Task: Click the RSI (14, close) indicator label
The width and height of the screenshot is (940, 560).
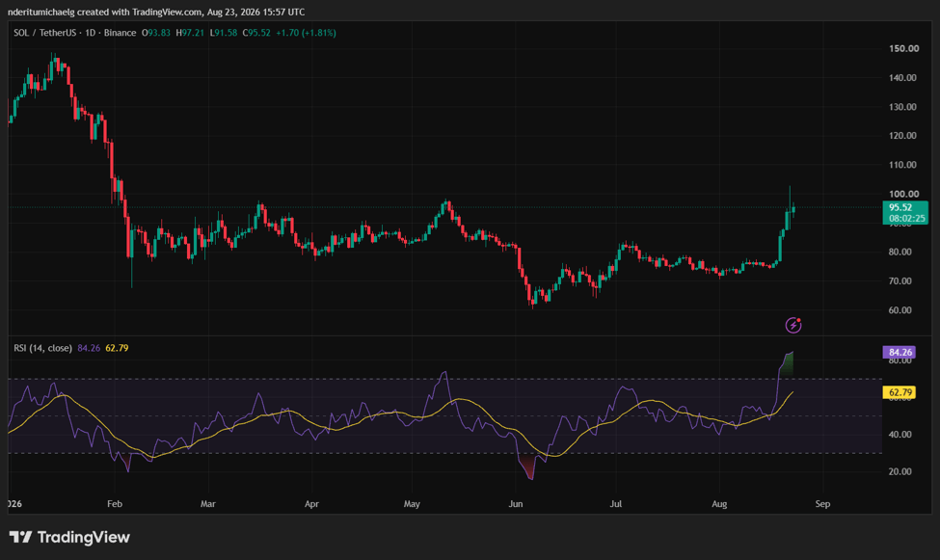Action: [x=42, y=348]
